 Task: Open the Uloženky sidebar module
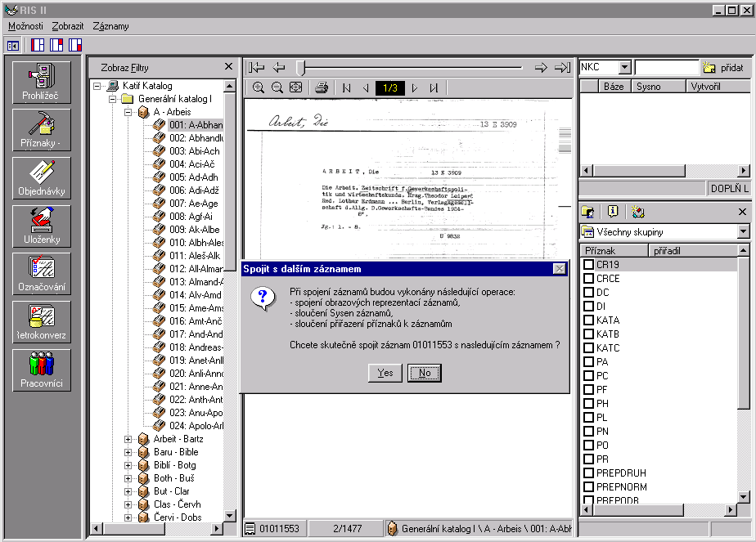[41, 226]
